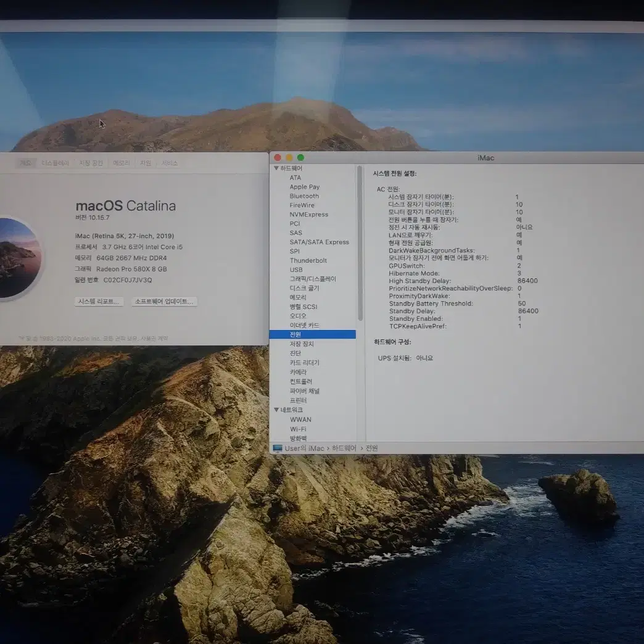This screenshot has height=644, width=644.
Task: Click User의 iMac in the path bar
Action: pyautogui.click(x=304, y=448)
